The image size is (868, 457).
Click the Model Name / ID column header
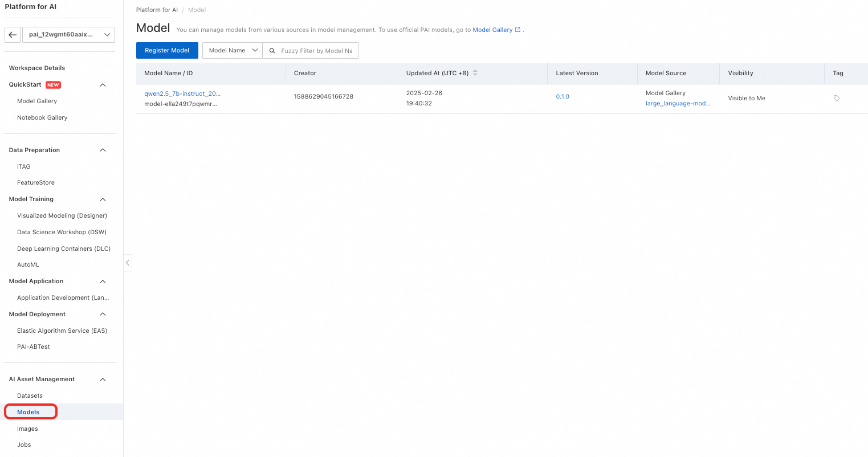(169, 73)
